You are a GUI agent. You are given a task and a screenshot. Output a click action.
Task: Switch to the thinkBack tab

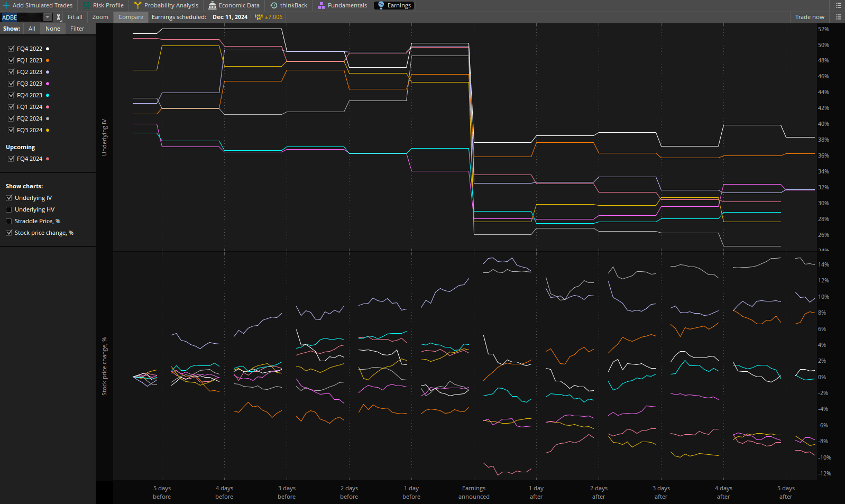289,5
